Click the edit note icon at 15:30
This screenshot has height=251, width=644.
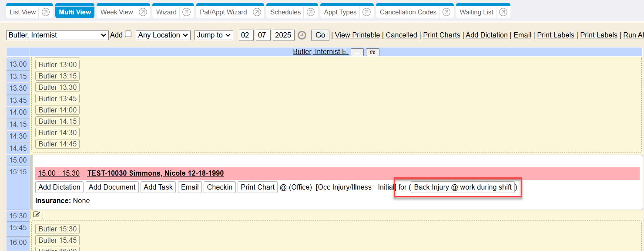37,214
